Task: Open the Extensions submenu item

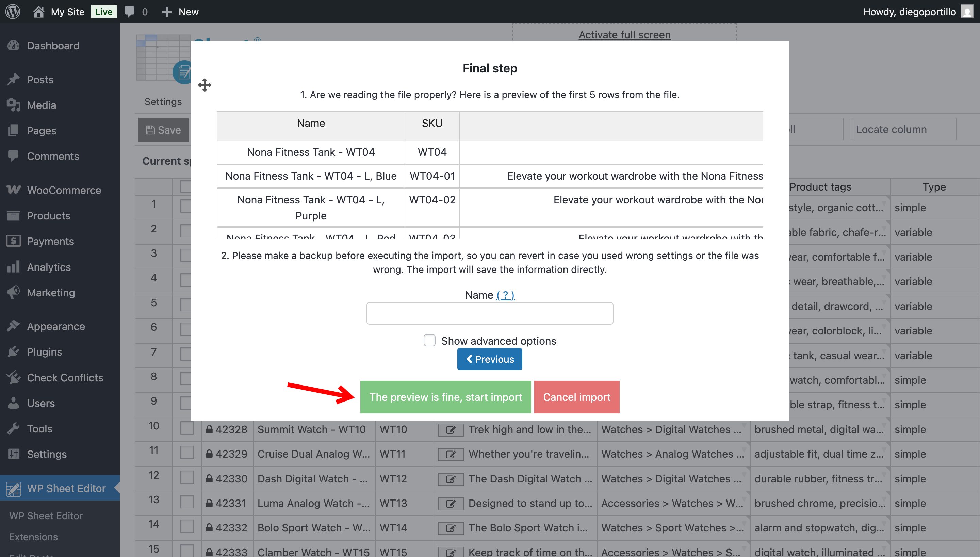Action: click(x=33, y=537)
